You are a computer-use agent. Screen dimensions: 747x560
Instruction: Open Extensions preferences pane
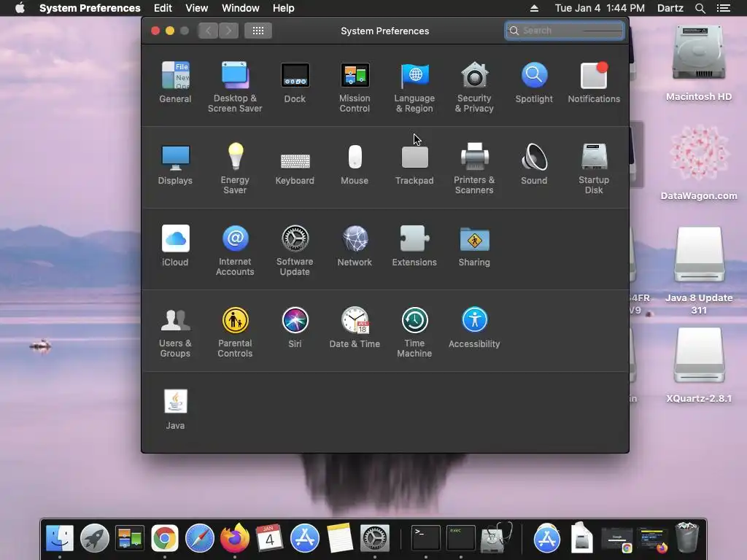click(414, 246)
